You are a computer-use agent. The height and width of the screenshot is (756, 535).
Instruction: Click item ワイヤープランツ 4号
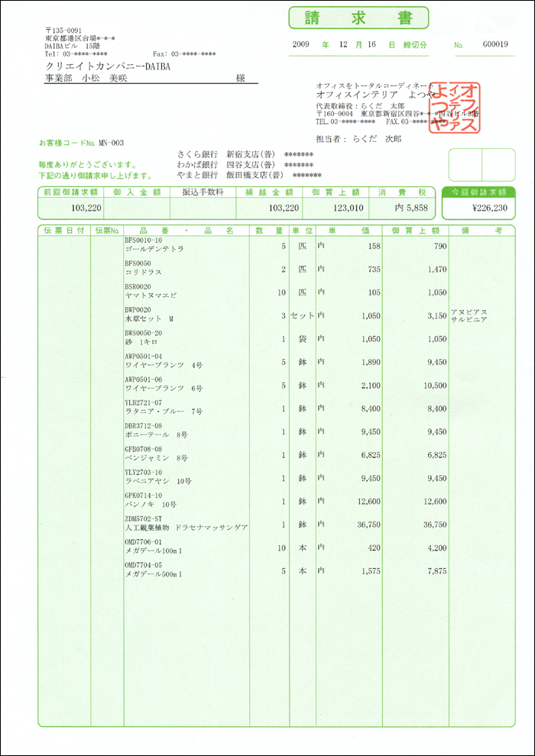coord(164,364)
